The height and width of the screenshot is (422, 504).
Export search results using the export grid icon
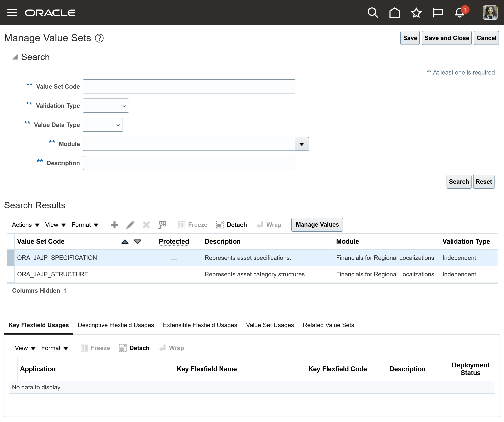tap(162, 225)
